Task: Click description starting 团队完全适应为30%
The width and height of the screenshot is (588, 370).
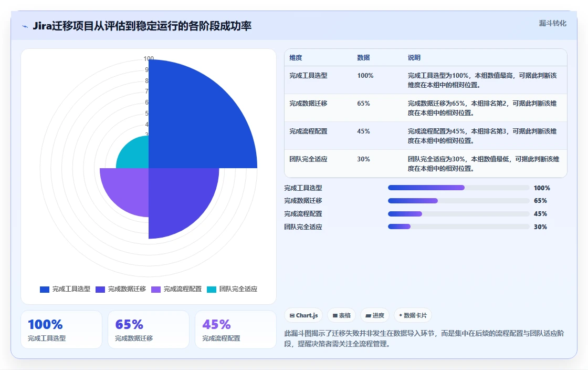Action: [x=484, y=164]
